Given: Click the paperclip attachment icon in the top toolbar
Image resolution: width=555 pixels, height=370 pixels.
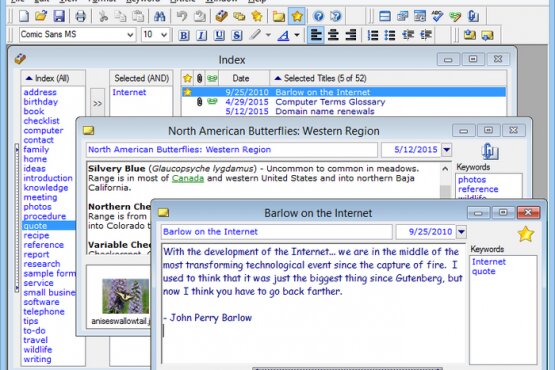Looking at the screenshot, I should tap(473, 16).
